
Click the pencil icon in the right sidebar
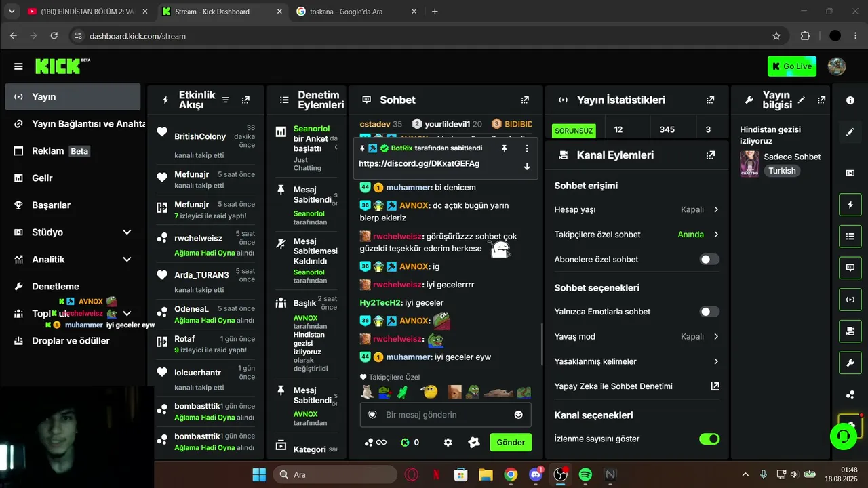tap(850, 132)
